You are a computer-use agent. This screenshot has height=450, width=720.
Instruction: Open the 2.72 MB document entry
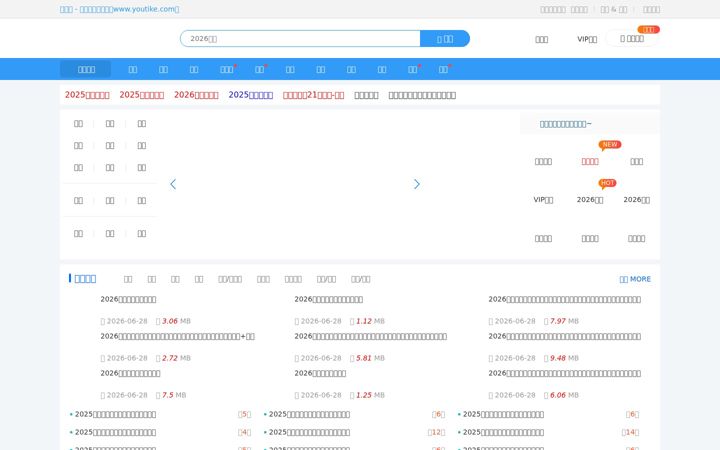pyautogui.click(x=177, y=336)
